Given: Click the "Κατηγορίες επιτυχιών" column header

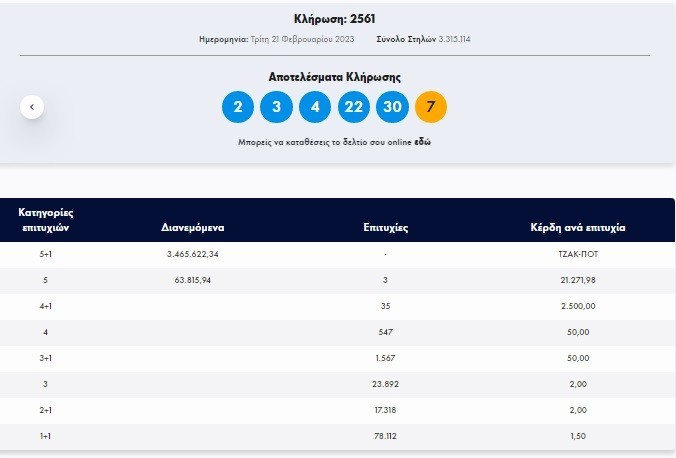Looking at the screenshot, I should [47, 220].
